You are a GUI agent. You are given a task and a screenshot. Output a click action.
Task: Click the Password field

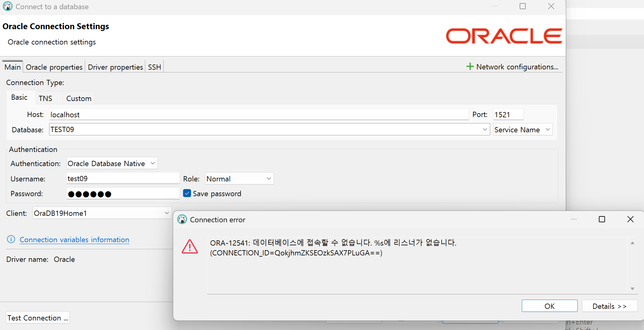(x=123, y=193)
